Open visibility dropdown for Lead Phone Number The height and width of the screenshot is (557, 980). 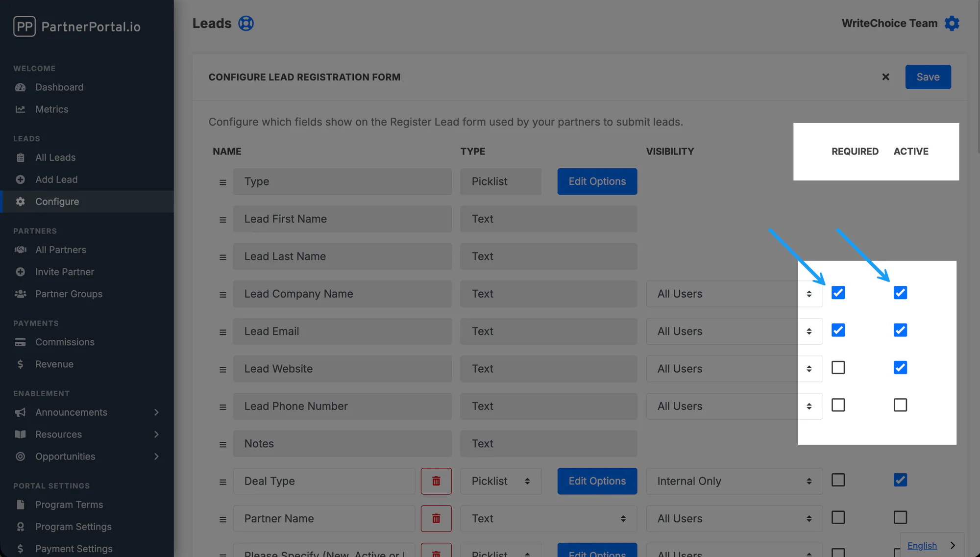(734, 406)
